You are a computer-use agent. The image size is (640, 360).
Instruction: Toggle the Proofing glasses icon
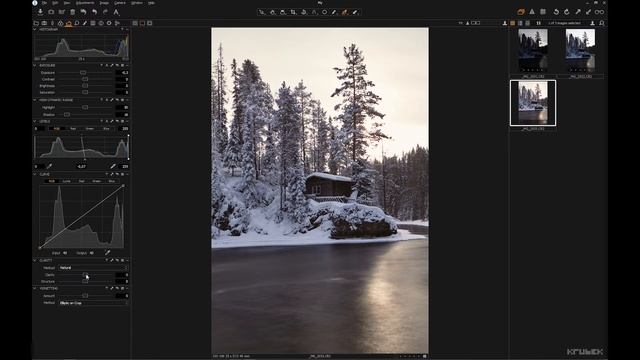click(x=599, y=12)
